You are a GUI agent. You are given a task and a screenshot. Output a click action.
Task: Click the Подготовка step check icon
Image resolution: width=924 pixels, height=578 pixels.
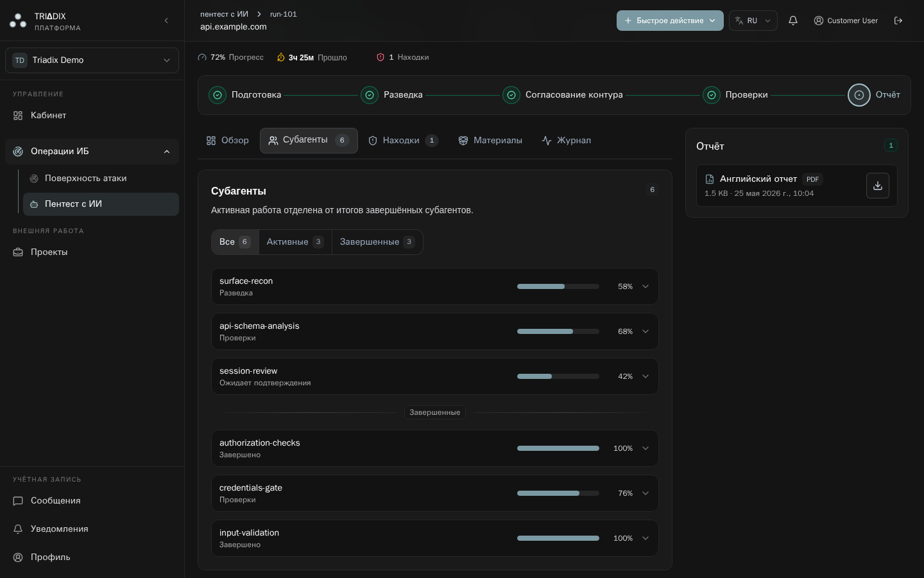click(218, 95)
